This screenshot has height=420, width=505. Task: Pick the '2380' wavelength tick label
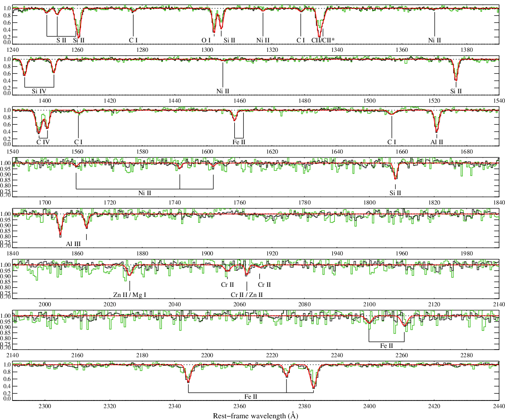click(x=304, y=406)
